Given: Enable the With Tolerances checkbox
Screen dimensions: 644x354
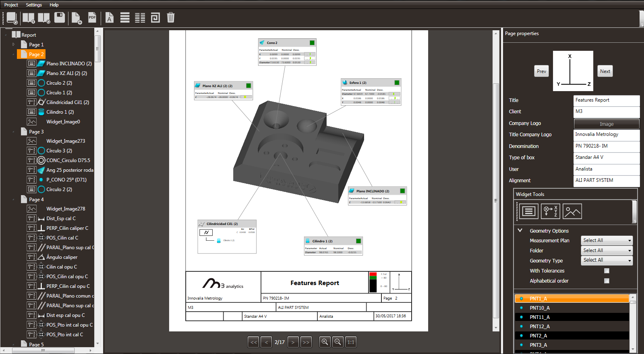Looking at the screenshot, I should [x=607, y=271].
